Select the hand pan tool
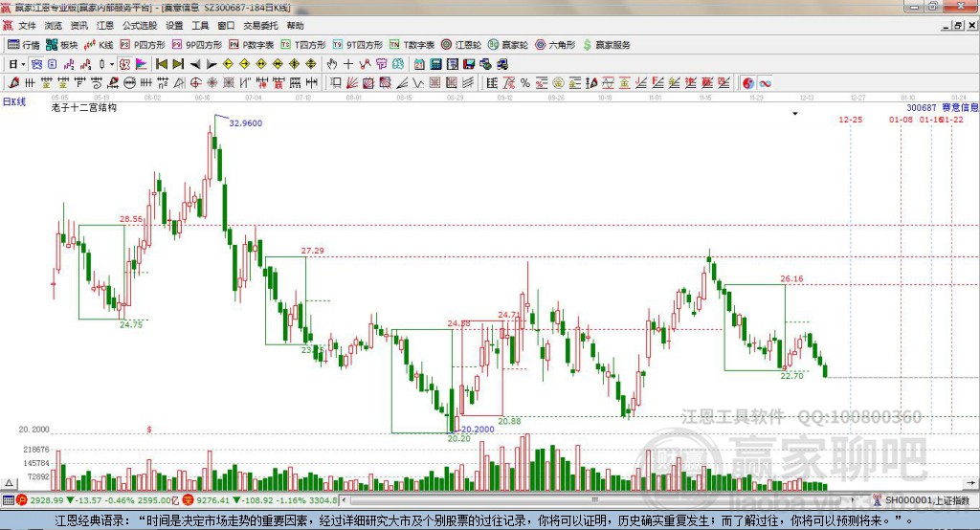The image size is (980, 530). coord(332,64)
